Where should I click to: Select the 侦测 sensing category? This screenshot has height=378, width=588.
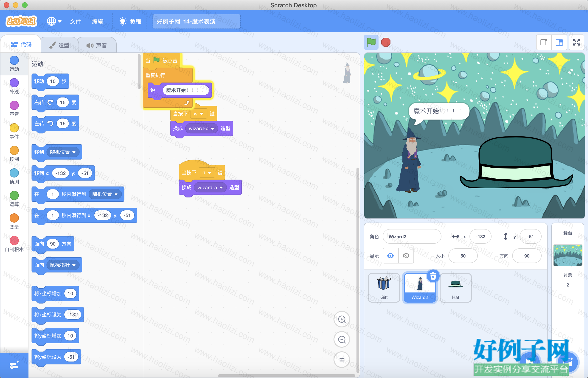coord(14,177)
